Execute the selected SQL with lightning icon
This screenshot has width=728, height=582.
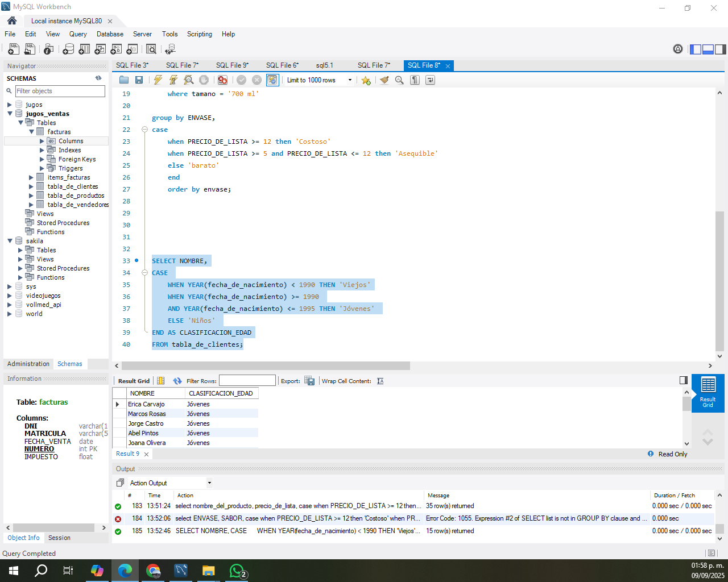(x=158, y=80)
